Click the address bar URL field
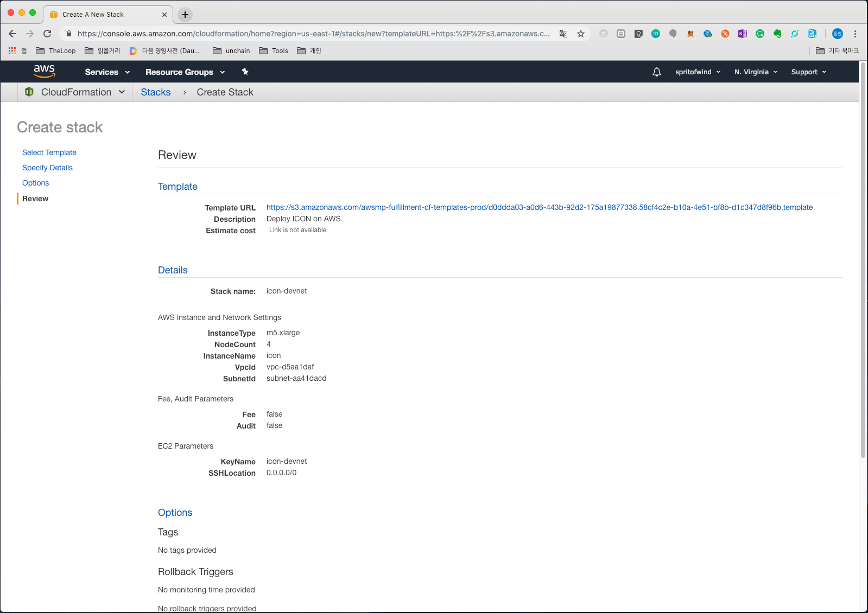The width and height of the screenshot is (868, 613). pos(313,34)
